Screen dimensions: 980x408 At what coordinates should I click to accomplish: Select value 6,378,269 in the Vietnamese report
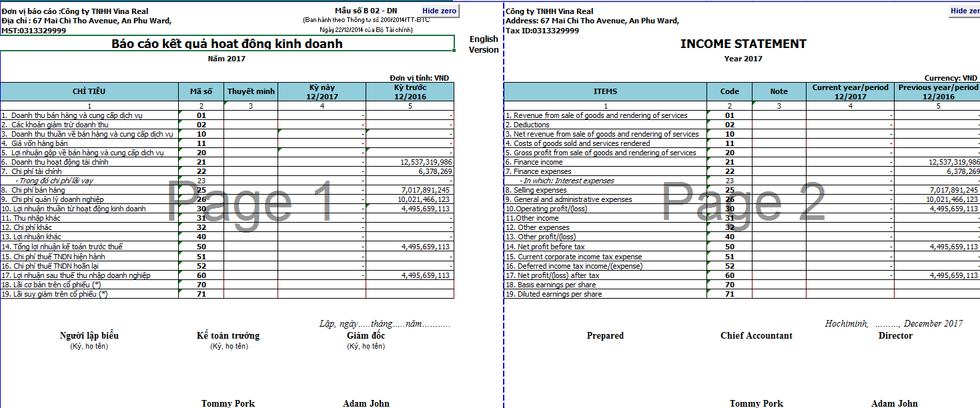pyautogui.click(x=436, y=171)
